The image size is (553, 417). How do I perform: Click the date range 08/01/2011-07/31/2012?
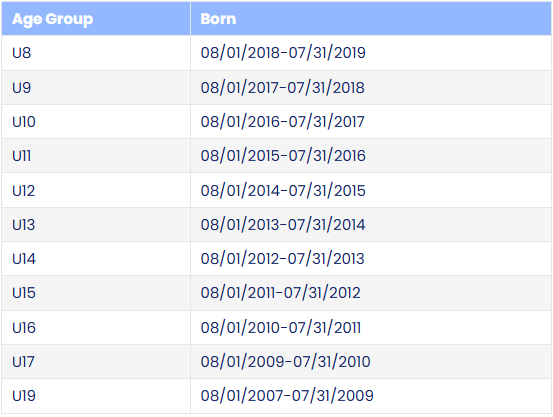tap(280, 293)
